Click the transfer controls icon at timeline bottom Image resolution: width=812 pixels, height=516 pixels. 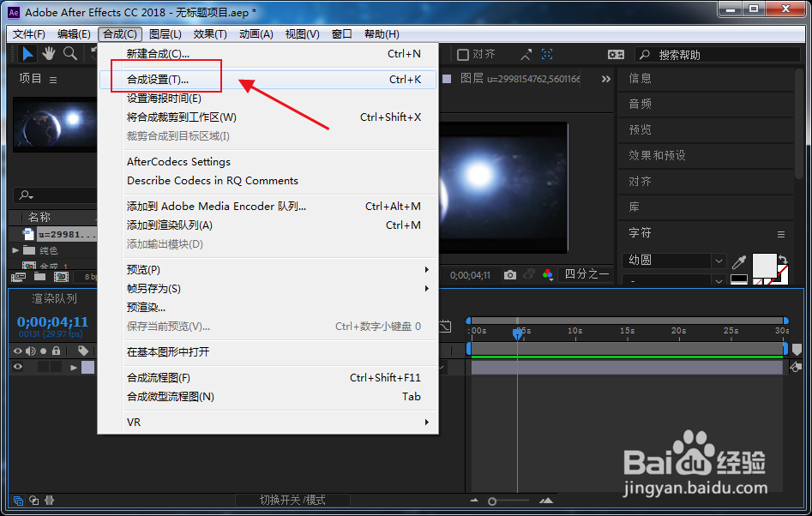point(34,501)
